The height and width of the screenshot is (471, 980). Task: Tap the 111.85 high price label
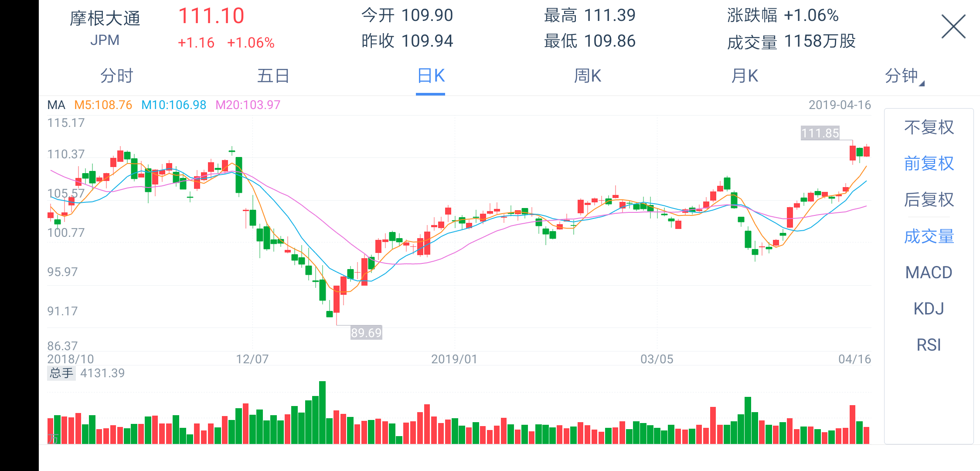click(820, 133)
